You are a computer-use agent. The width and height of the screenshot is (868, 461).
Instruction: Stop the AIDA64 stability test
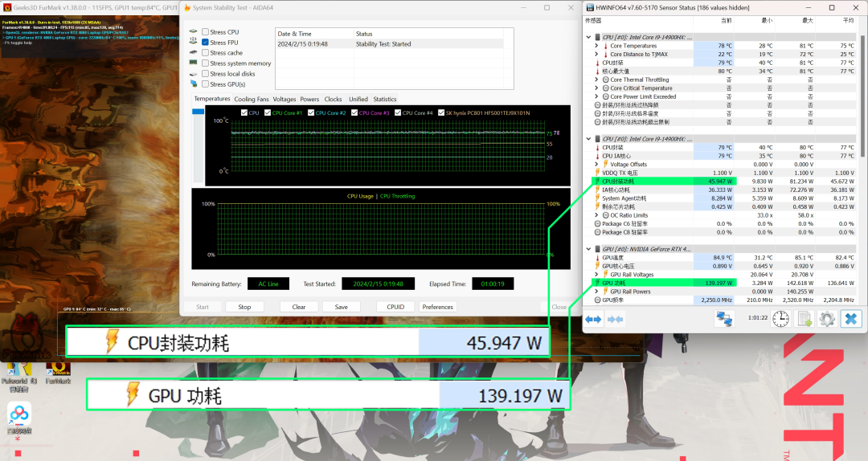click(x=244, y=307)
